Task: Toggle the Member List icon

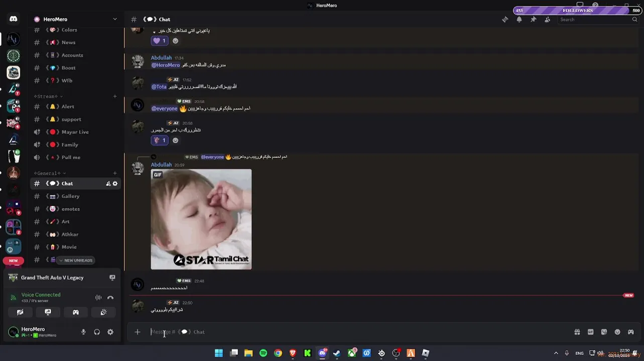Action: point(547,20)
